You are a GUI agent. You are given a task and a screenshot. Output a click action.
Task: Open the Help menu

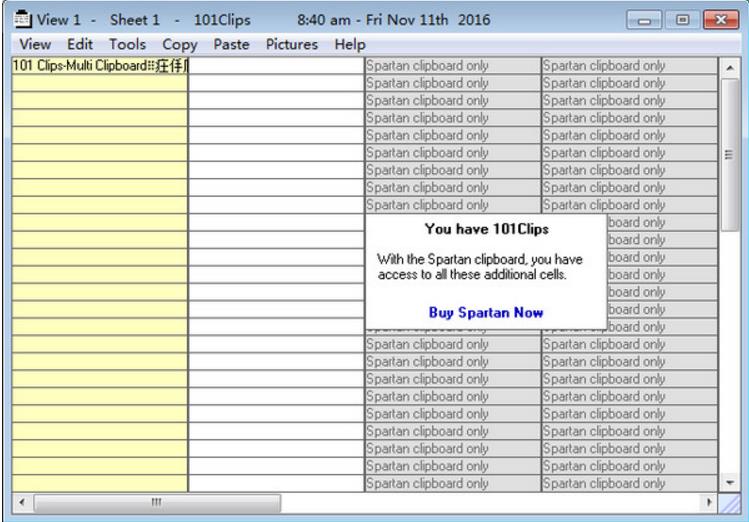coord(350,44)
